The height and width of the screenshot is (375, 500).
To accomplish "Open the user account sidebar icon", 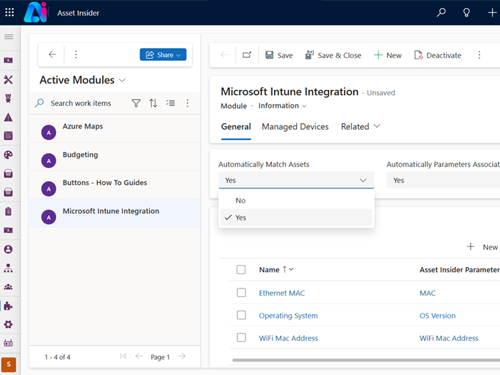I will 8,249.
